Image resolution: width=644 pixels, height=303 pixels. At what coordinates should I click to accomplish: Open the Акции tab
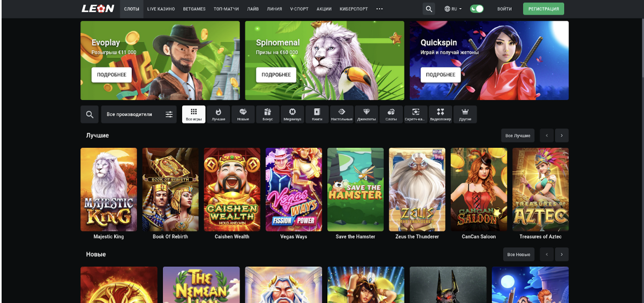click(324, 9)
